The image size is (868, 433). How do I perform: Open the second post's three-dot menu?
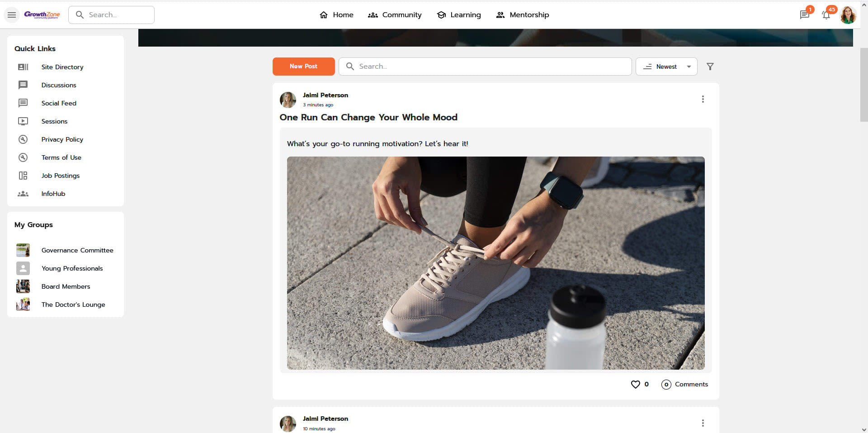click(x=703, y=423)
